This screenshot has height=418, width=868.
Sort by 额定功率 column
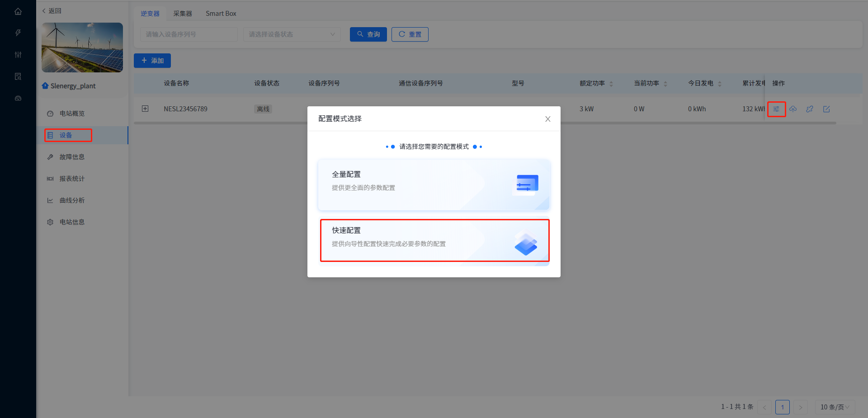tap(611, 84)
